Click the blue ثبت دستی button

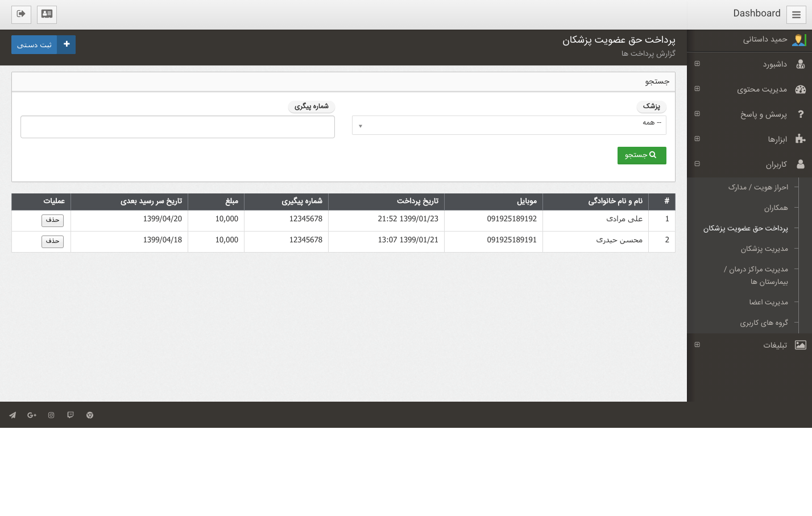(43, 44)
